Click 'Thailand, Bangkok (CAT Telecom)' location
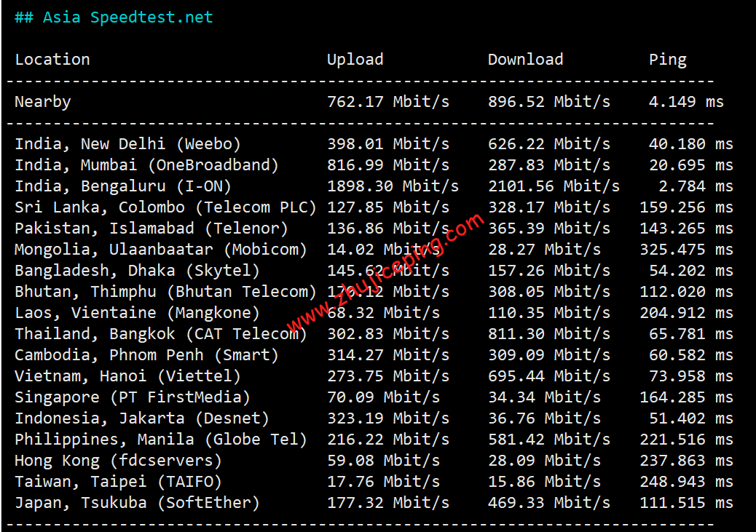 point(160,334)
